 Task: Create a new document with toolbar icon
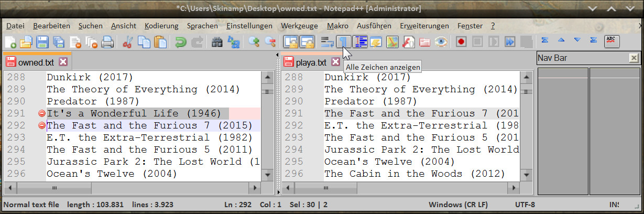[10, 42]
